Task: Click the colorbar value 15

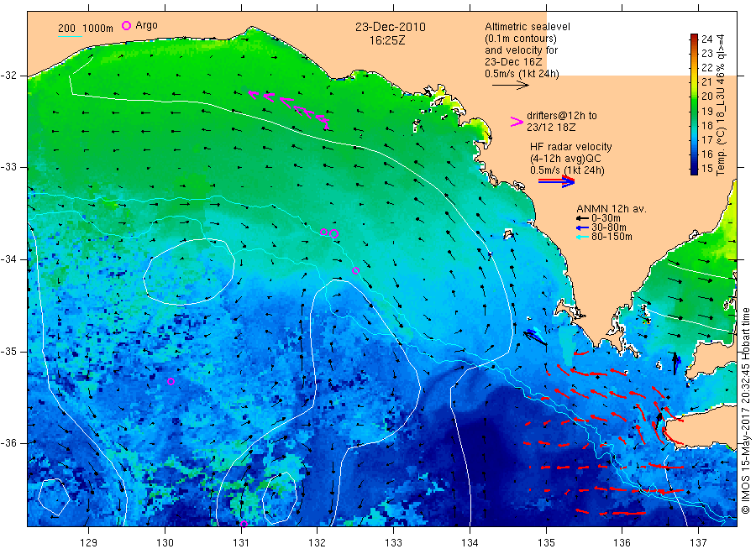Action: (x=706, y=169)
